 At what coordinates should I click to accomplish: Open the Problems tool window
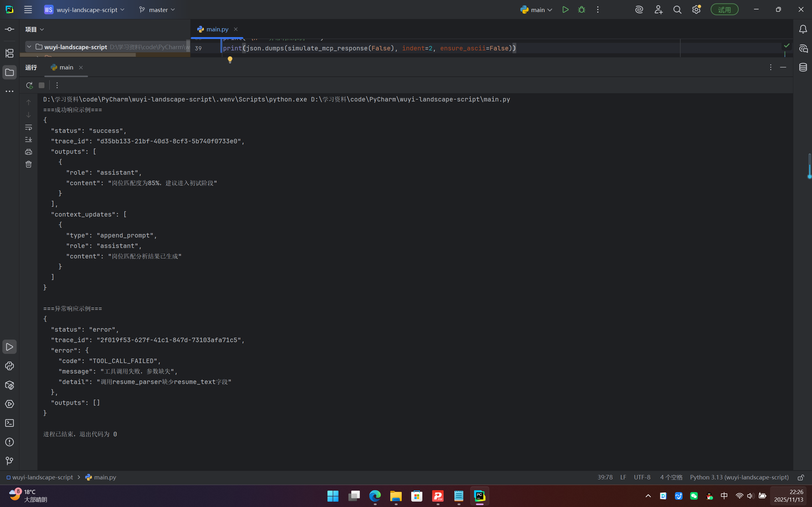[x=10, y=442]
